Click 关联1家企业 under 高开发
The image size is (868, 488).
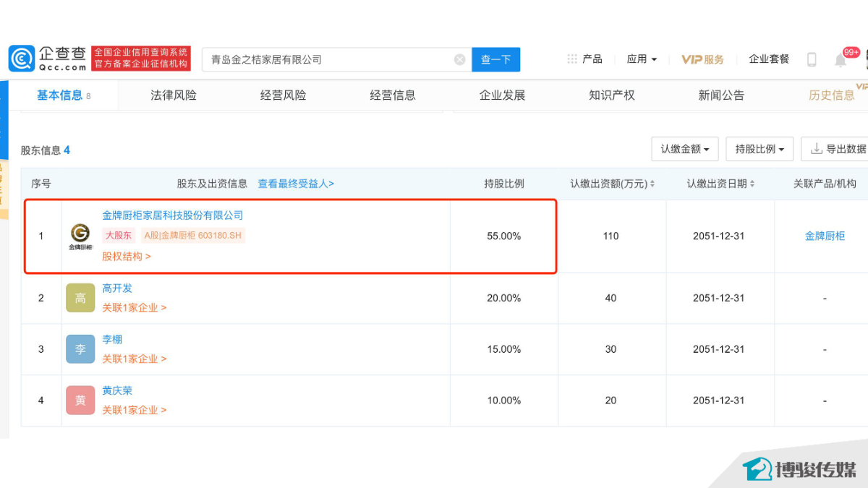135,307
